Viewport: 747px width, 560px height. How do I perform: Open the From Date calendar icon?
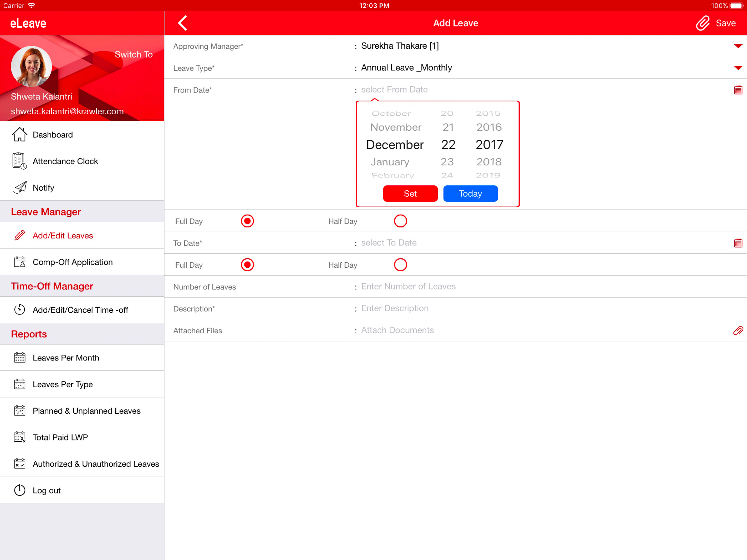(738, 90)
